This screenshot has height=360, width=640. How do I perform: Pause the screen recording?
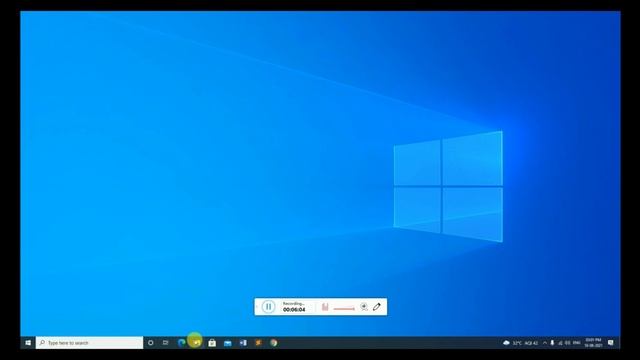click(x=268, y=307)
